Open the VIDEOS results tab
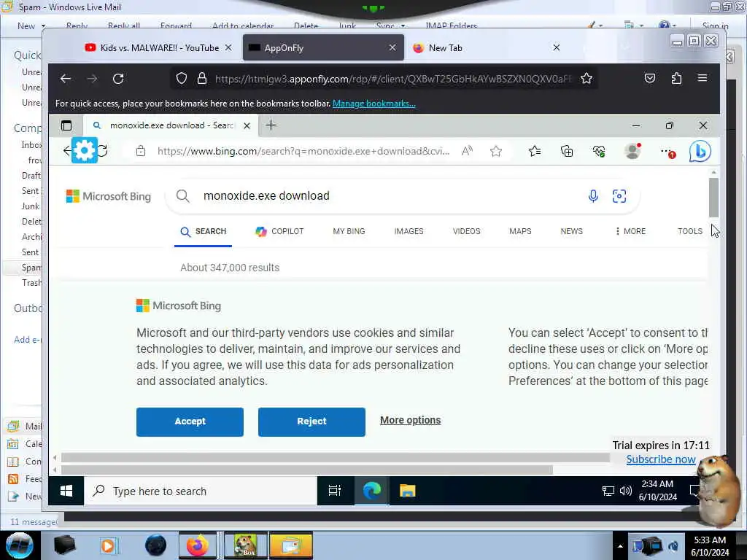Screen dimensions: 747x560 pos(466,231)
